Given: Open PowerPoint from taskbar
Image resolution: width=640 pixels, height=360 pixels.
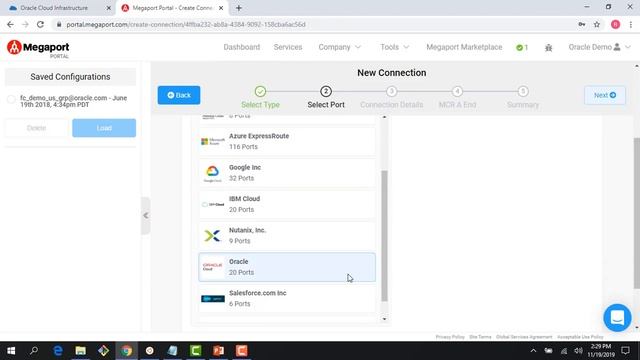Looking at the screenshot, I should [x=218, y=351].
